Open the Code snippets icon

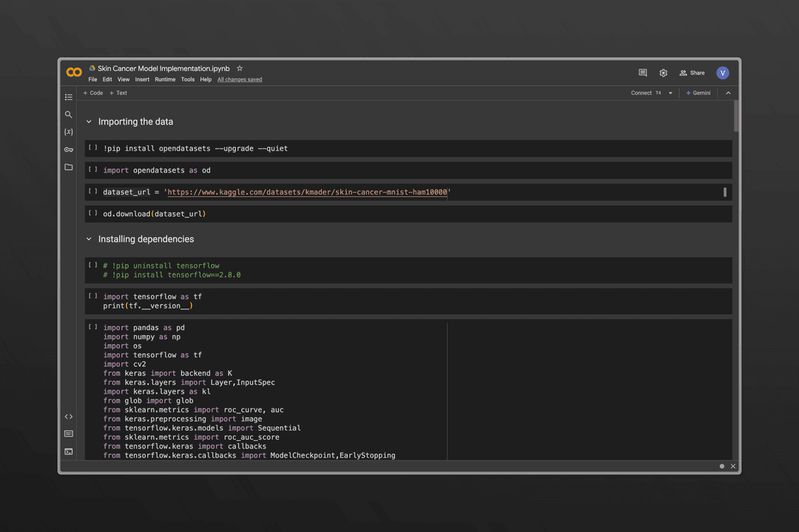tap(69, 417)
